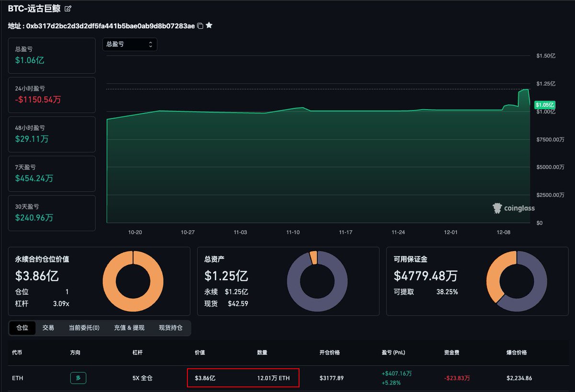
Task: Go to the 充值 & 提现 tab
Action: pos(129,328)
